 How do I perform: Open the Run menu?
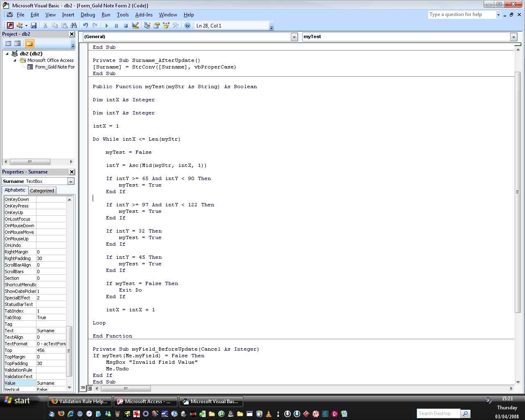point(106,15)
